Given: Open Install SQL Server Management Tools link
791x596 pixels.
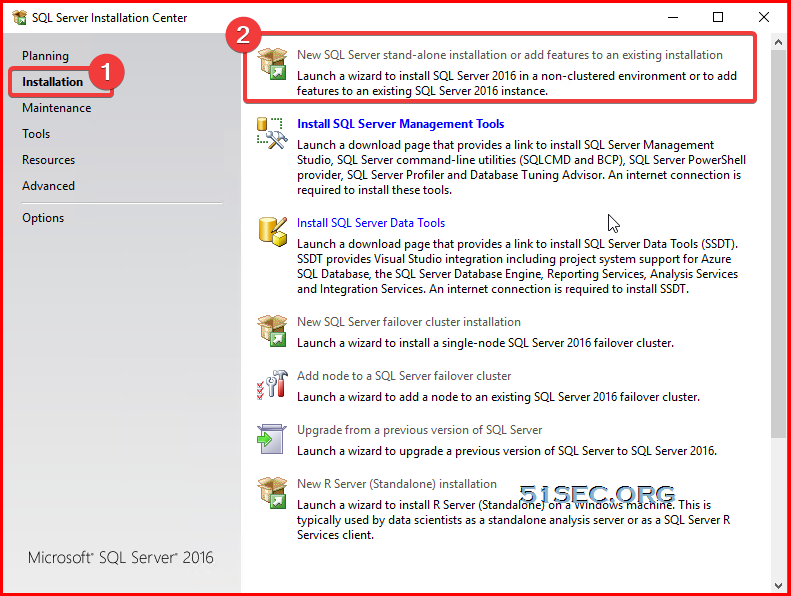Looking at the screenshot, I should click(x=401, y=124).
